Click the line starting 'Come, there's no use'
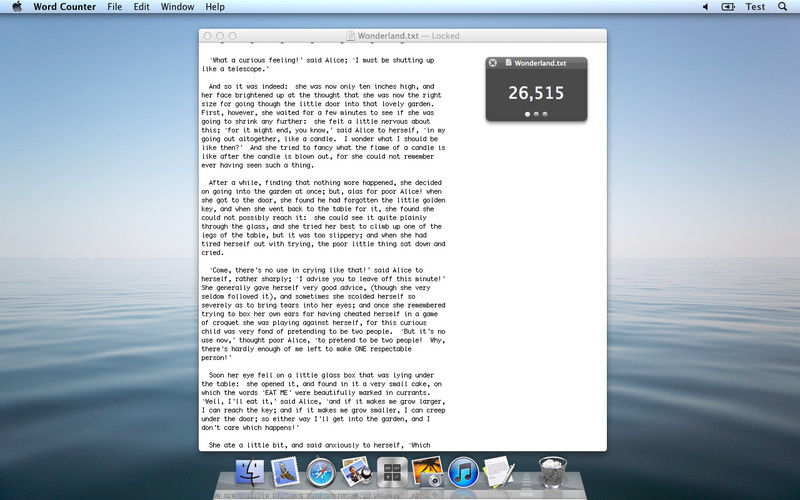The height and width of the screenshot is (500, 800). coord(316,270)
